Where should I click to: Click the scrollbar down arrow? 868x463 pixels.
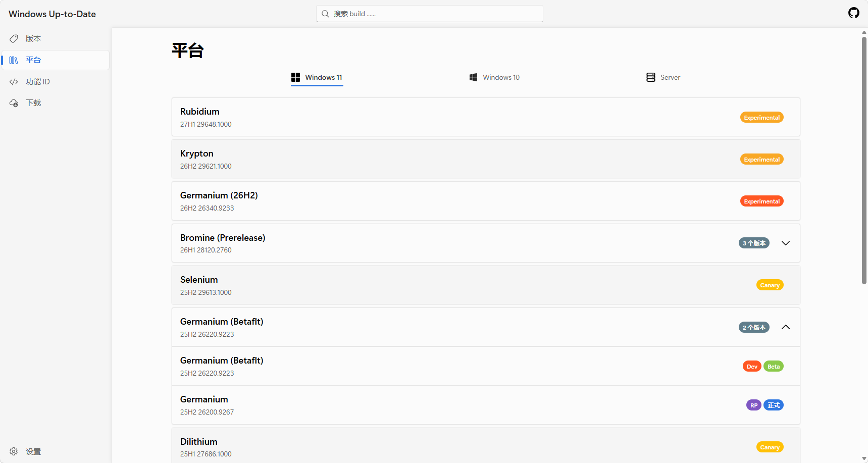(864, 458)
